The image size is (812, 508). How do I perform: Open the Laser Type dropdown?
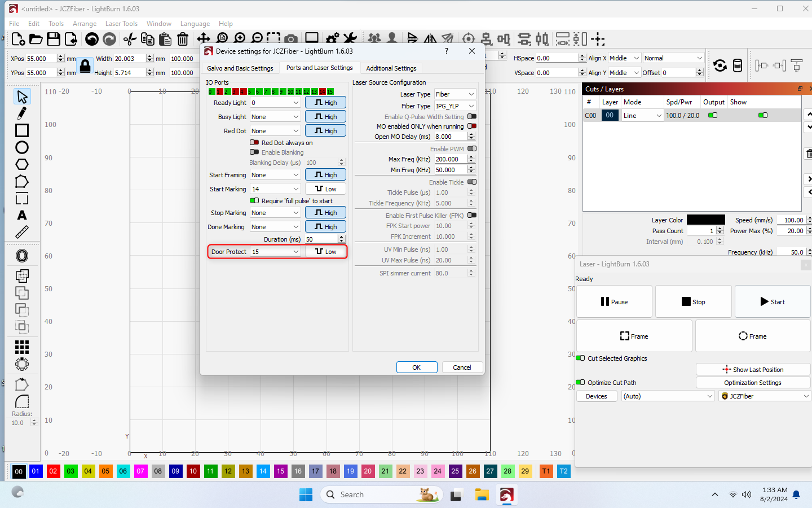coord(454,94)
